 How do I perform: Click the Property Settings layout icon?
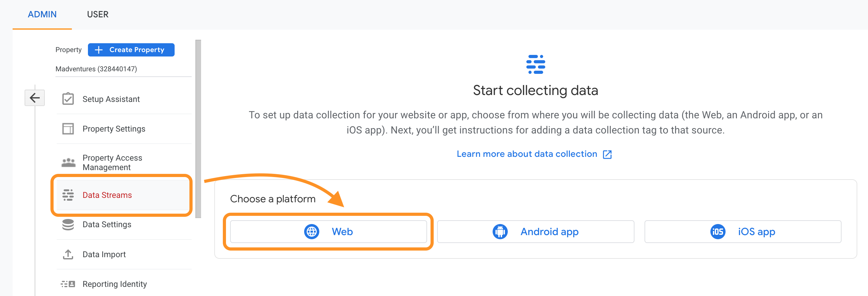68,129
